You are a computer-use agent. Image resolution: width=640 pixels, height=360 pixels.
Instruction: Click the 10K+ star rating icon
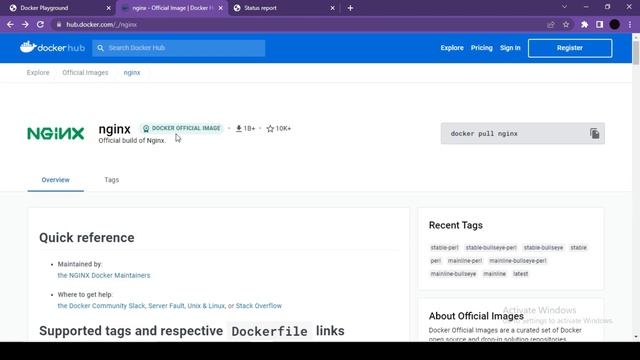pyautogui.click(x=270, y=129)
